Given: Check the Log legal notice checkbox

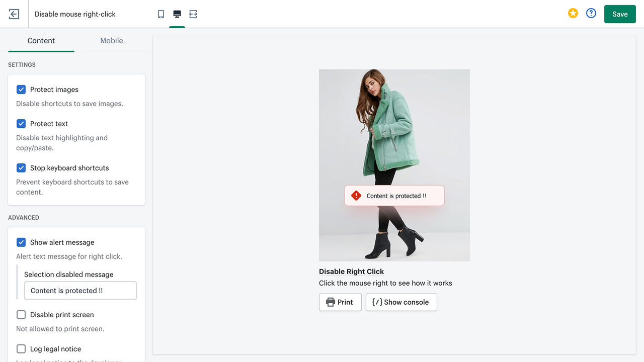Looking at the screenshot, I should tap(21, 349).
